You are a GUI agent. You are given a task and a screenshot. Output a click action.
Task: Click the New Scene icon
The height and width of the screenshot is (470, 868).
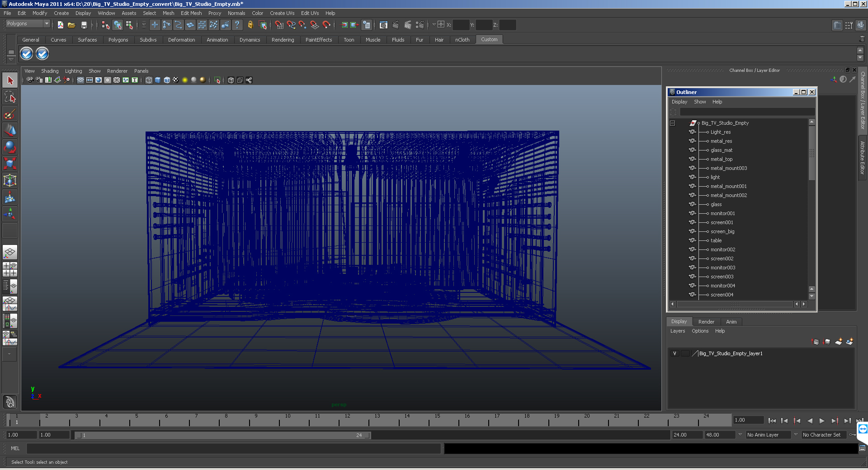[x=60, y=25]
